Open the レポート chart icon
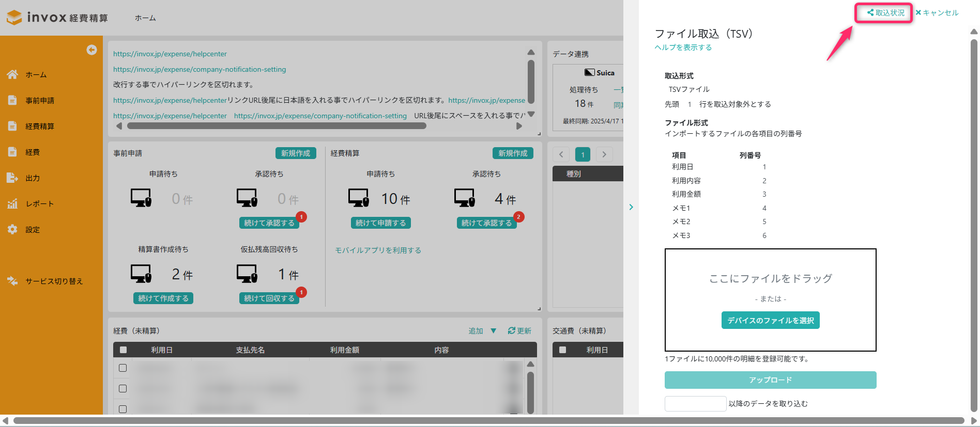The height and width of the screenshot is (427, 980). tap(12, 204)
